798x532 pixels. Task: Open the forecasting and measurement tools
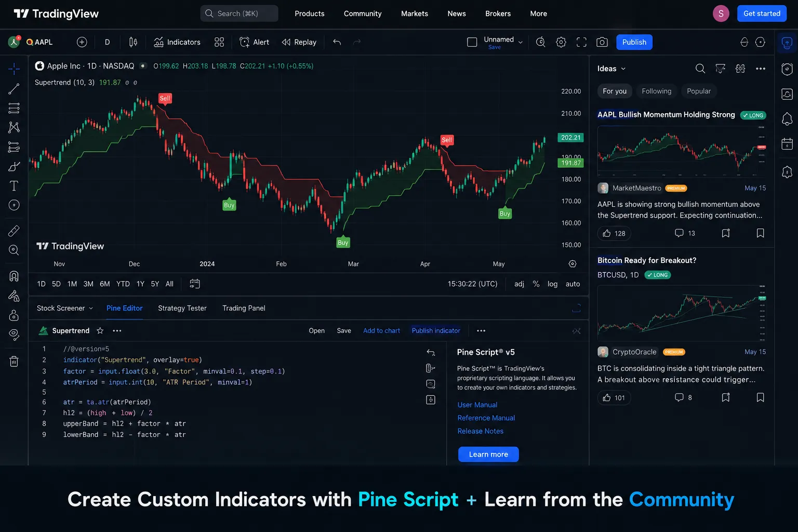14,147
